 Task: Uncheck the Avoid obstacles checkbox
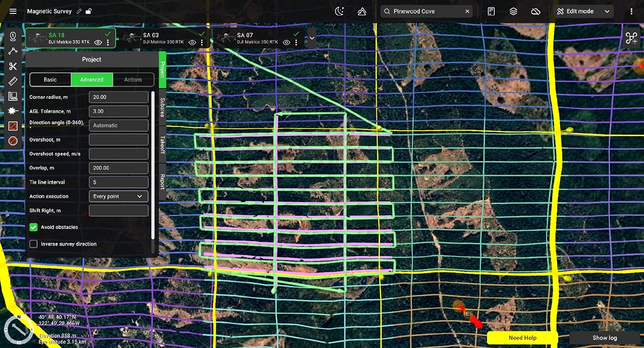click(x=33, y=227)
